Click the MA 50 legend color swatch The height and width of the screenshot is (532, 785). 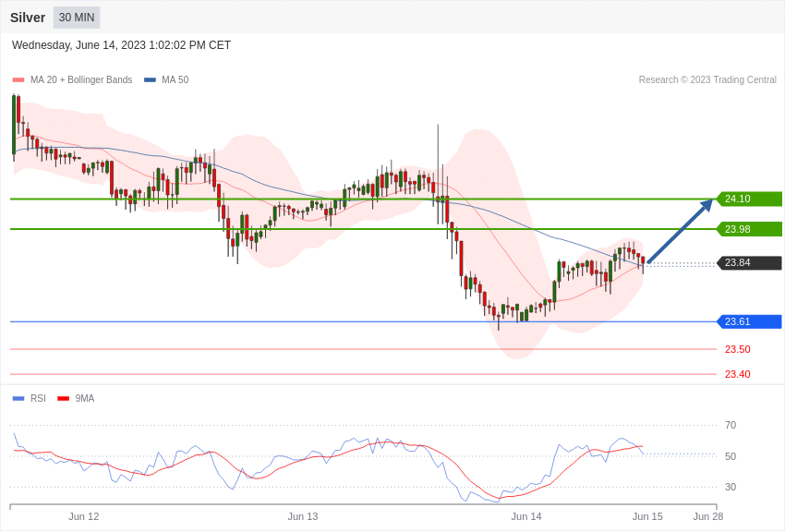(150, 79)
